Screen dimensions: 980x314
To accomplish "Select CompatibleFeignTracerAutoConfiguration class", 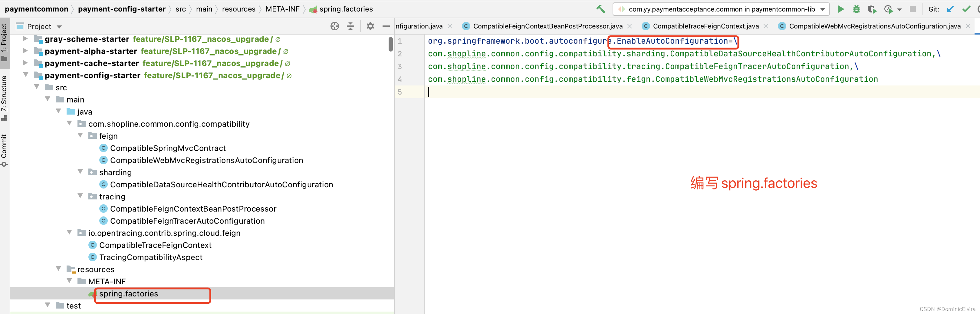I will (x=187, y=221).
